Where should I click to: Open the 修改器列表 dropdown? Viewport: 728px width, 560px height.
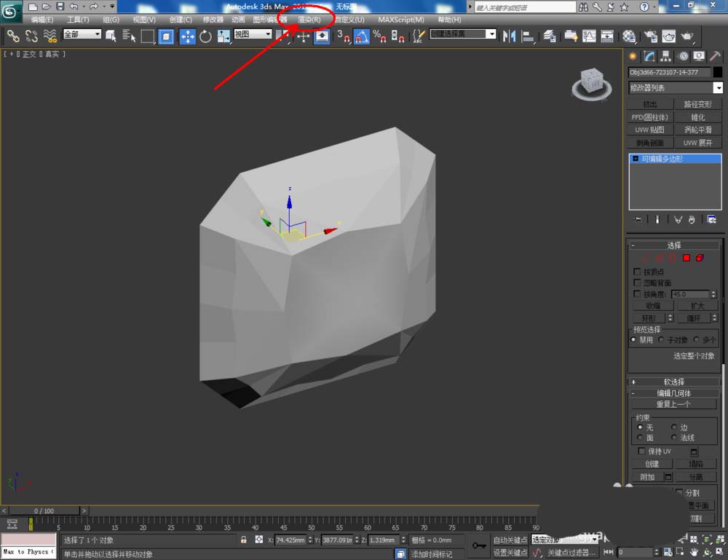(676, 88)
